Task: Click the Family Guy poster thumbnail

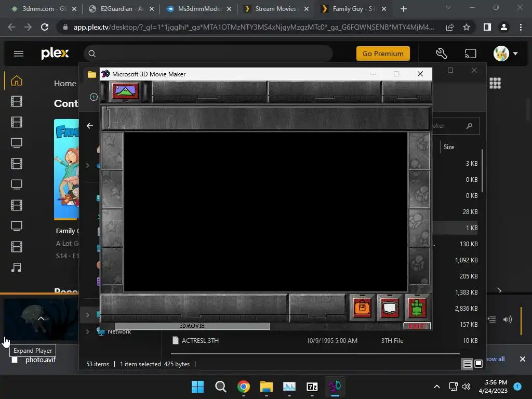Action: point(66,169)
